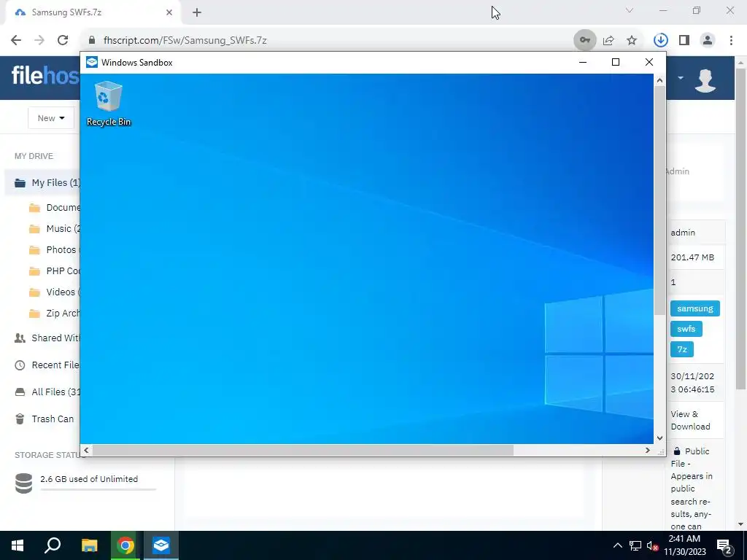Open the PHP Code folder in sidebar
Image resolution: width=747 pixels, height=560 pixels.
tap(54, 271)
